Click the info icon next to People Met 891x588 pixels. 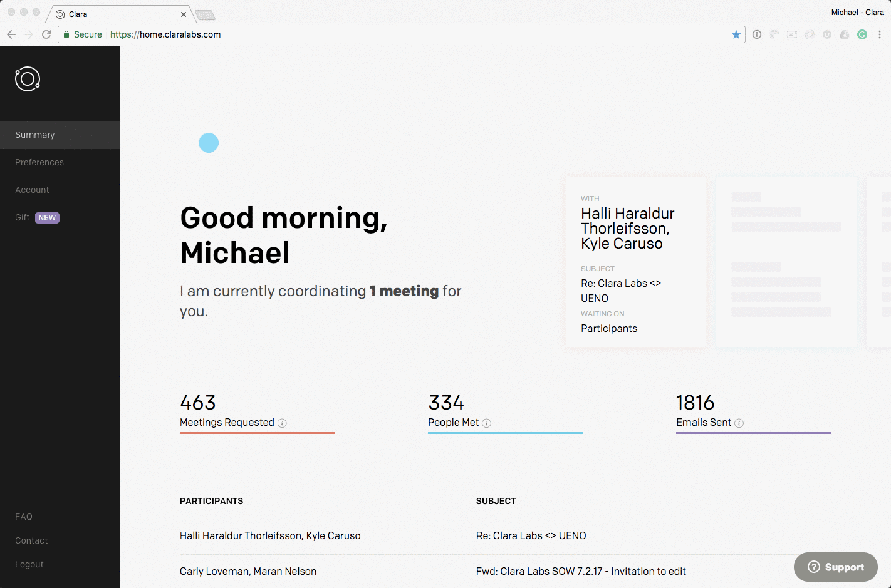click(x=487, y=423)
